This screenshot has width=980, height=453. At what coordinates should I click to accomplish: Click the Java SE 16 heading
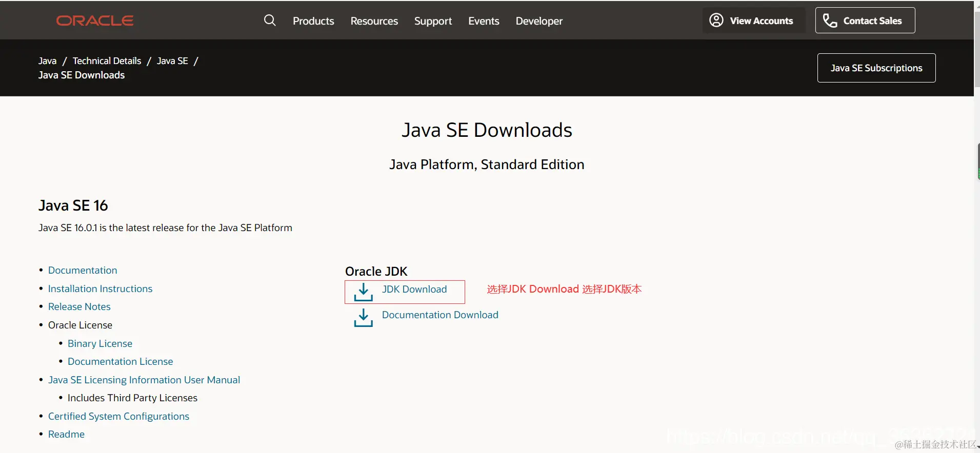pos(73,205)
